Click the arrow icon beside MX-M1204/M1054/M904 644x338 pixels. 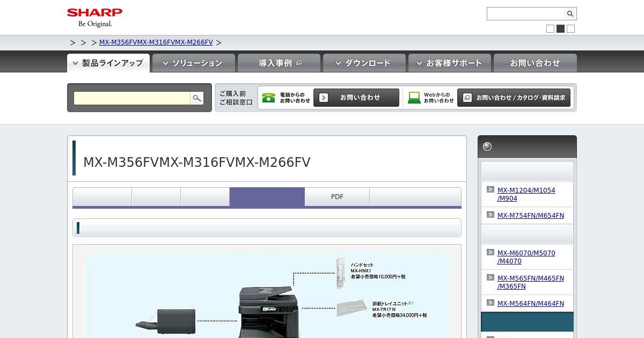[x=490, y=189]
